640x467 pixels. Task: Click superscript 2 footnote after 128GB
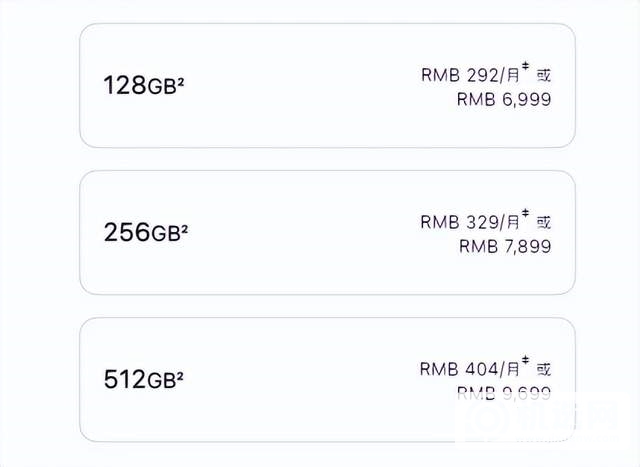[x=182, y=81]
